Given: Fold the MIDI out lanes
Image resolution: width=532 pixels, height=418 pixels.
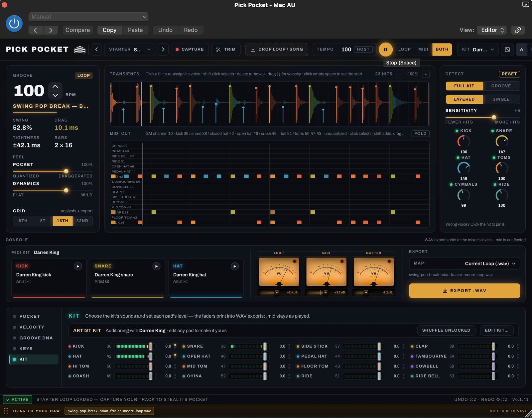Looking at the screenshot, I should click(x=420, y=134).
